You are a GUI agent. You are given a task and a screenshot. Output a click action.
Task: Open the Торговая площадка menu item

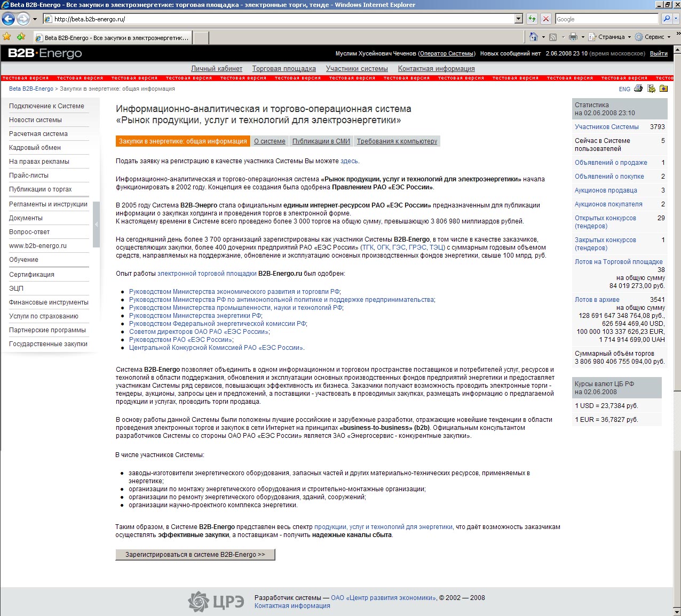[284, 69]
